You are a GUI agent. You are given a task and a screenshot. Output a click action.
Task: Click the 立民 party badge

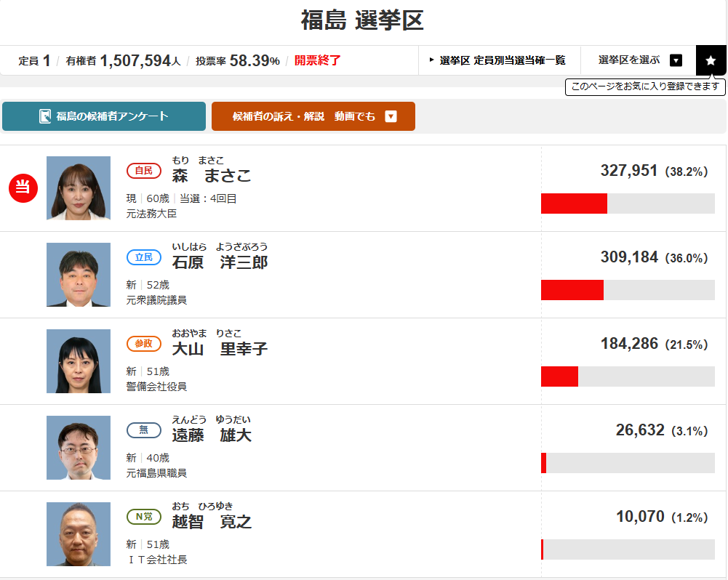[144, 257]
